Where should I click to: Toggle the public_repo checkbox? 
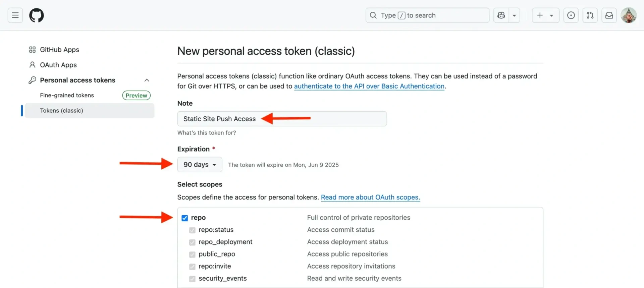[x=192, y=254]
